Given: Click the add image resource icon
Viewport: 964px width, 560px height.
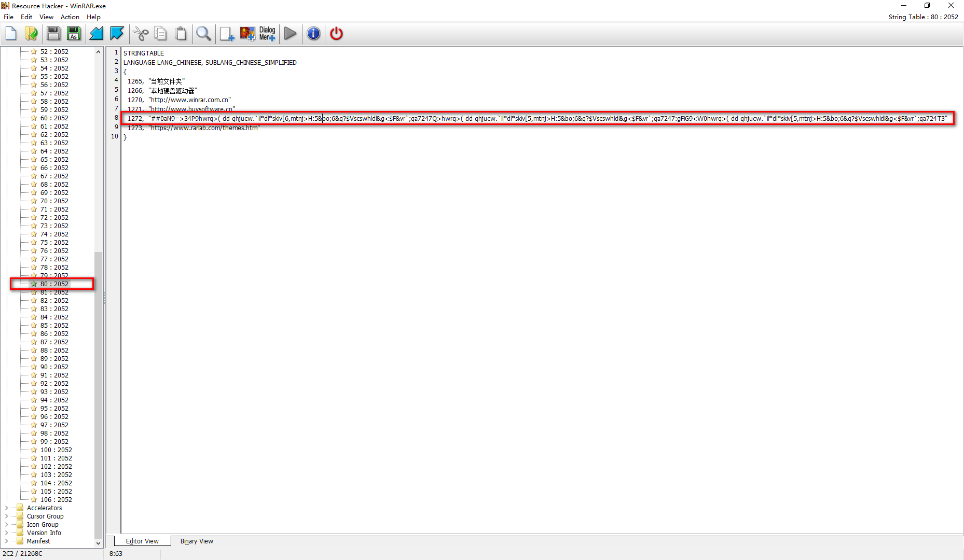Looking at the screenshot, I should coord(247,34).
